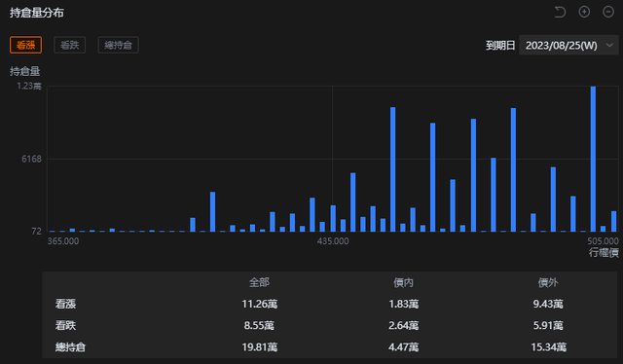Click the 72 y-axis minimum label

click(x=36, y=232)
